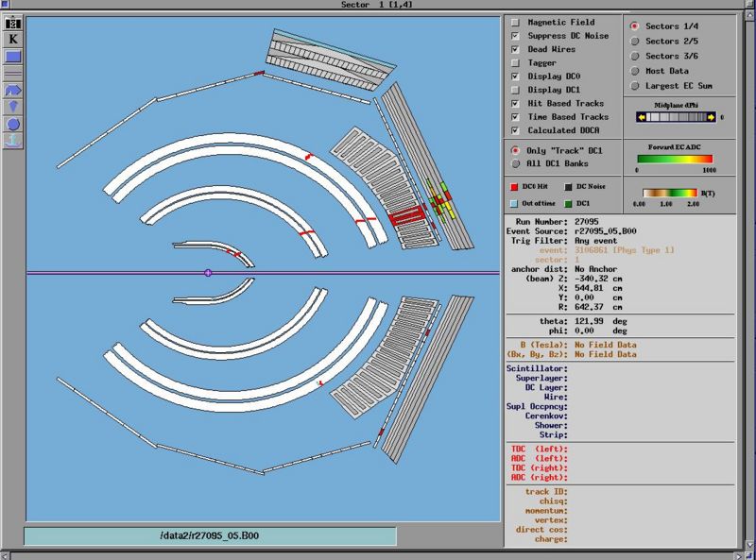Click the left yellow arrow on Midplane dPhi
This screenshot has height=560, width=756.
[x=641, y=117]
